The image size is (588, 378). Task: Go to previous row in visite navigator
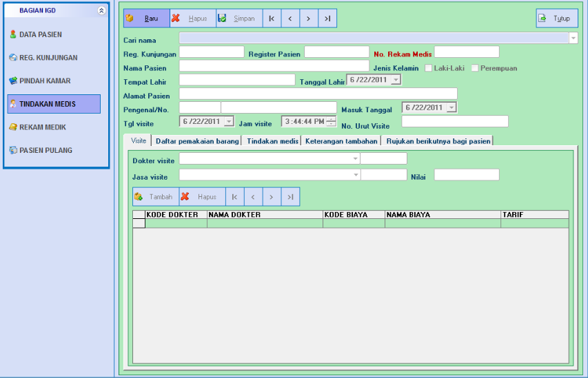click(x=253, y=197)
